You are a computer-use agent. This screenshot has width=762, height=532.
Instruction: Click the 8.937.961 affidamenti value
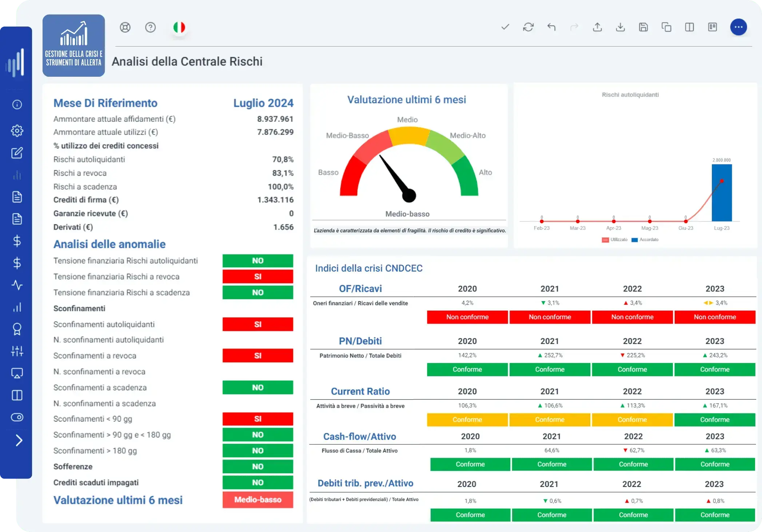[275, 119]
